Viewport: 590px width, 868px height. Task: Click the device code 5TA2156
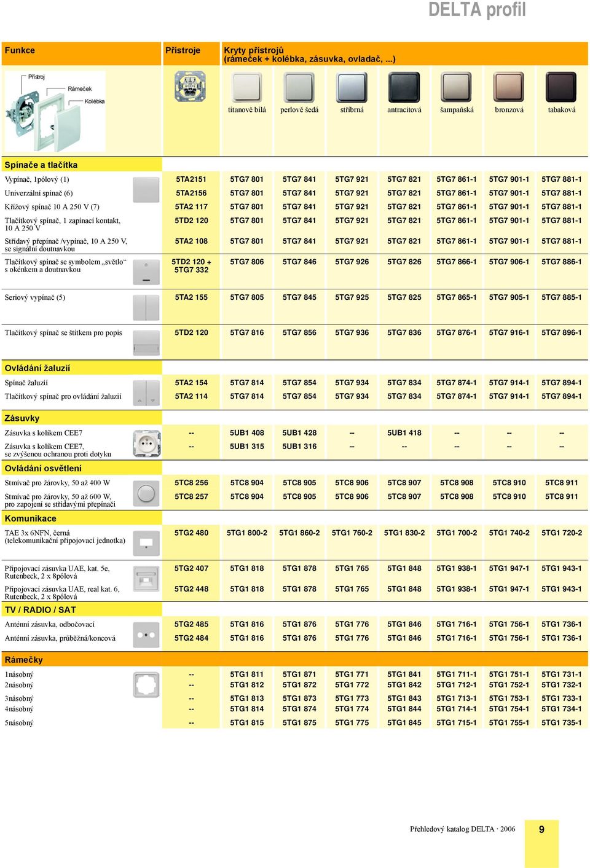click(191, 193)
